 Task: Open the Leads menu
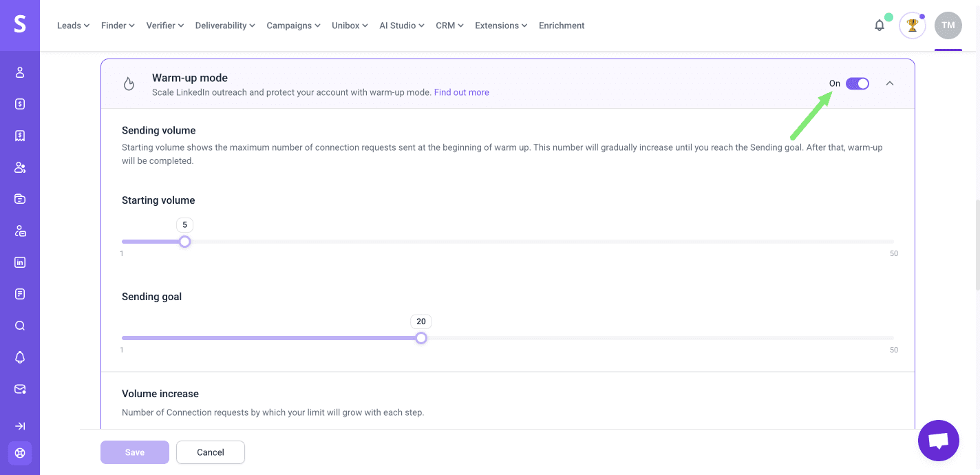coord(73,25)
